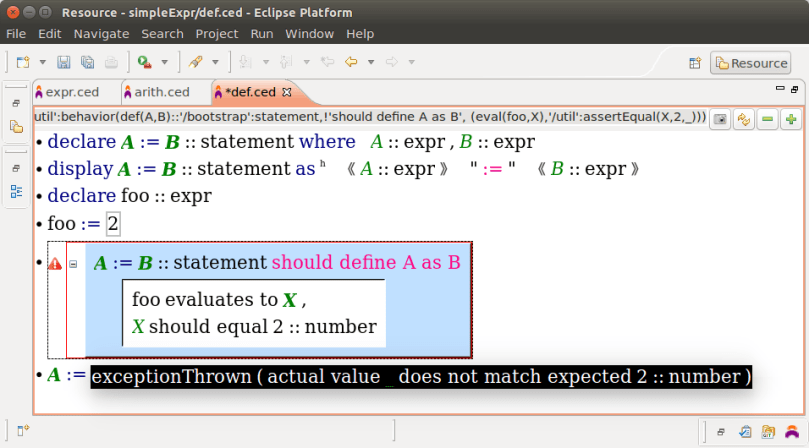809x448 pixels.
Task: Click the green plus button beside the expression bar
Action: 791,119
